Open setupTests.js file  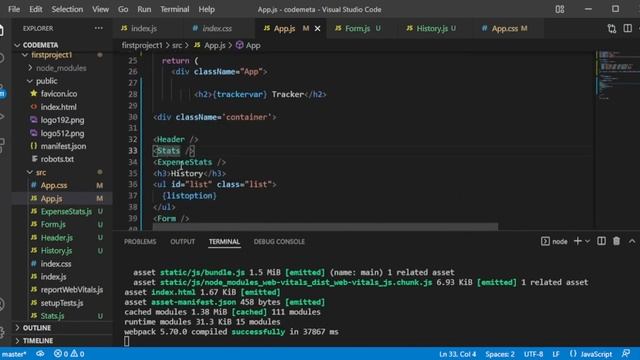click(62, 303)
